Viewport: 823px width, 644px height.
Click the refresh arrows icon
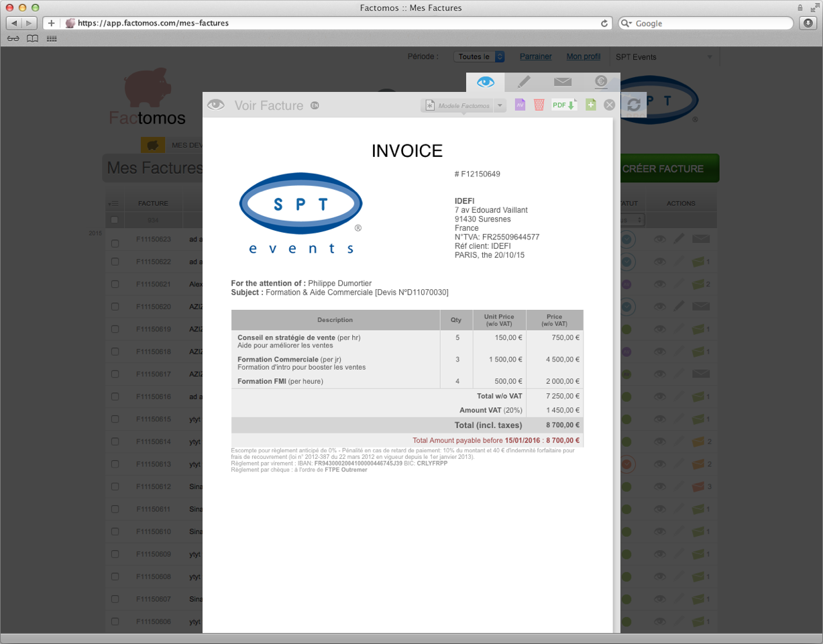[x=633, y=105]
